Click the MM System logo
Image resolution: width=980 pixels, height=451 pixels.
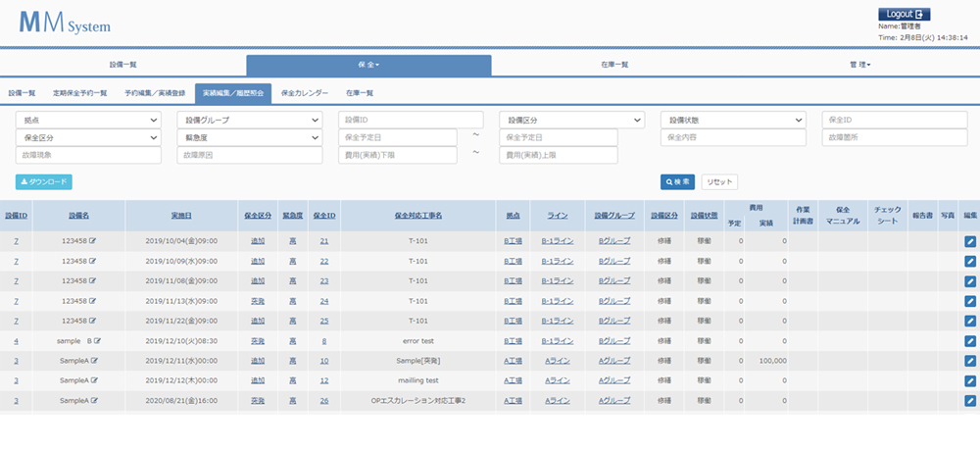[x=65, y=24]
